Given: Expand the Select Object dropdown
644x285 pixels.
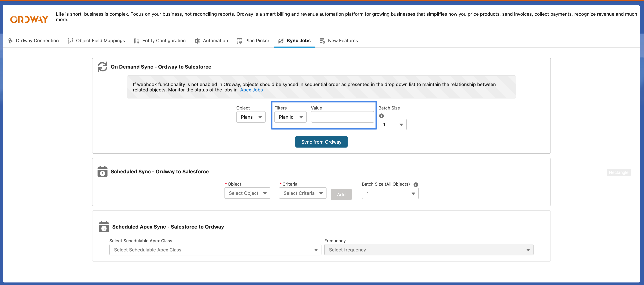Looking at the screenshot, I should [x=247, y=193].
